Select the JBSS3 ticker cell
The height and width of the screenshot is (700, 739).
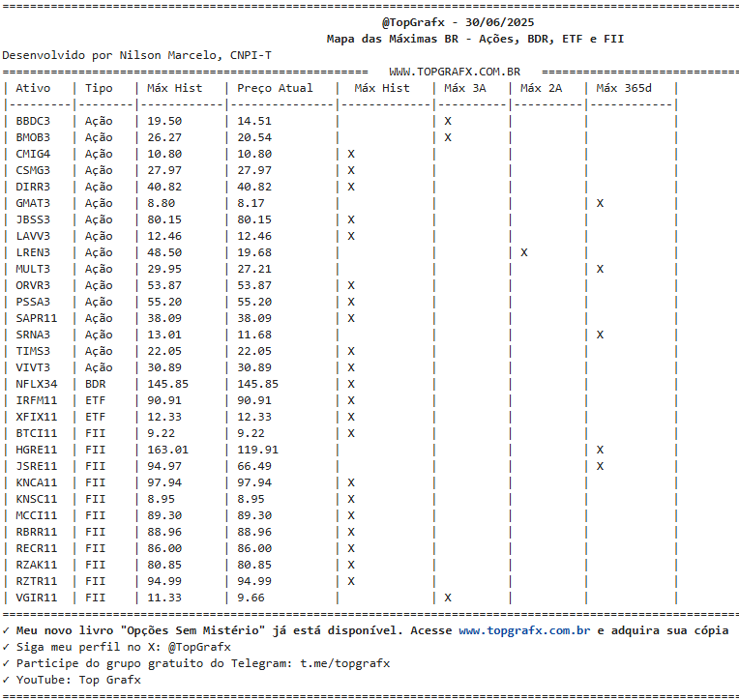[x=33, y=220]
